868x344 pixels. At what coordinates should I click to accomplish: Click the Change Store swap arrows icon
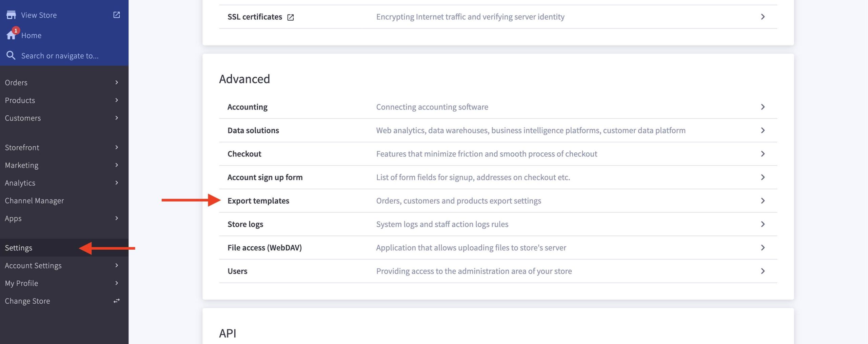click(116, 301)
